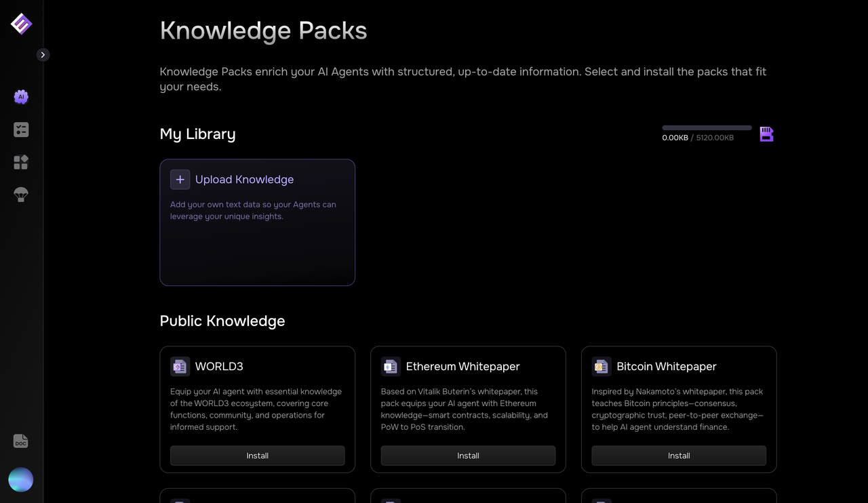Install the Bitcoin Whitepaper pack
This screenshot has width=868, height=503.
point(679,456)
